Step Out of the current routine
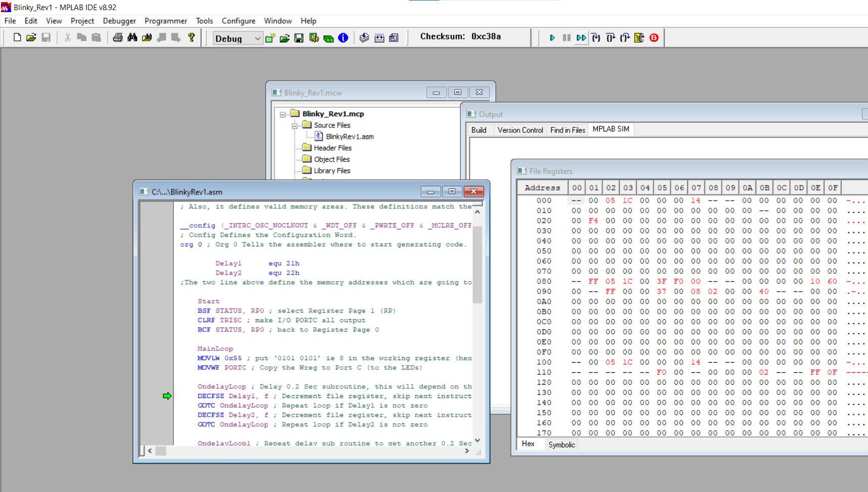This screenshot has width=868, height=492. tap(624, 37)
